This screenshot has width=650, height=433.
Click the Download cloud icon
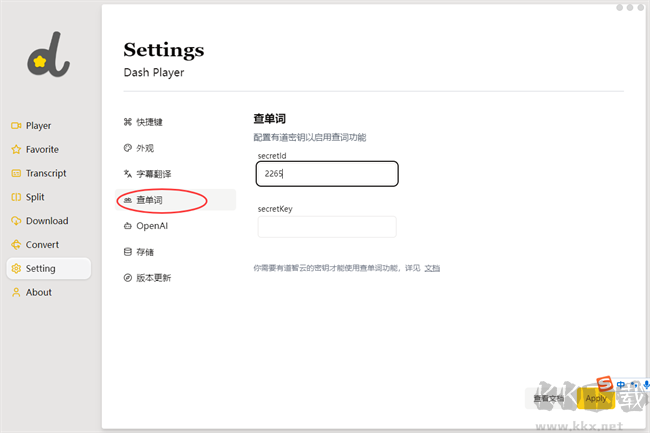click(x=16, y=221)
